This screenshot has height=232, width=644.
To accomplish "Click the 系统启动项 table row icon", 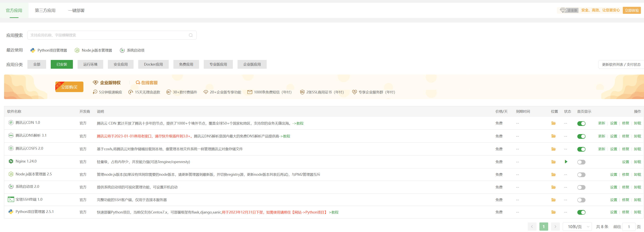I will click(x=11, y=186).
